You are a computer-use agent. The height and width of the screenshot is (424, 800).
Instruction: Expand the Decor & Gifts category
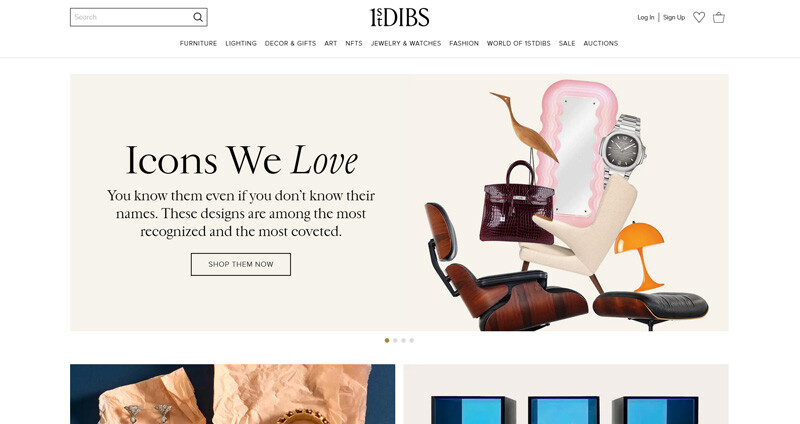[290, 43]
